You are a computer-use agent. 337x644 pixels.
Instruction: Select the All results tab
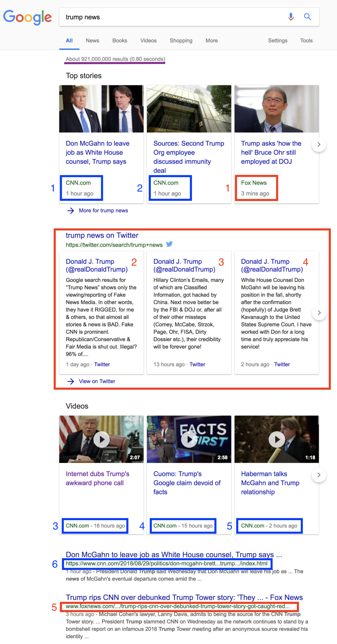[69, 41]
